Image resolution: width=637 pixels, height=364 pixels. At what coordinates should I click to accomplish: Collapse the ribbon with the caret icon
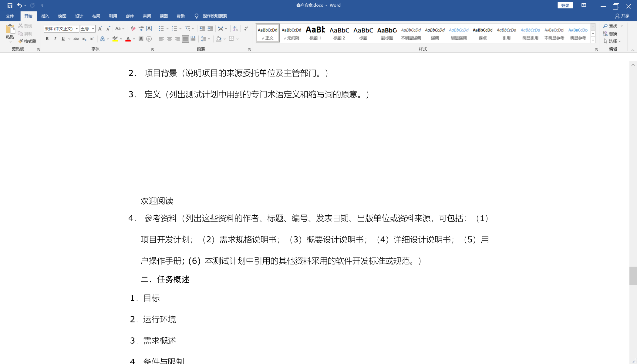tap(633, 50)
